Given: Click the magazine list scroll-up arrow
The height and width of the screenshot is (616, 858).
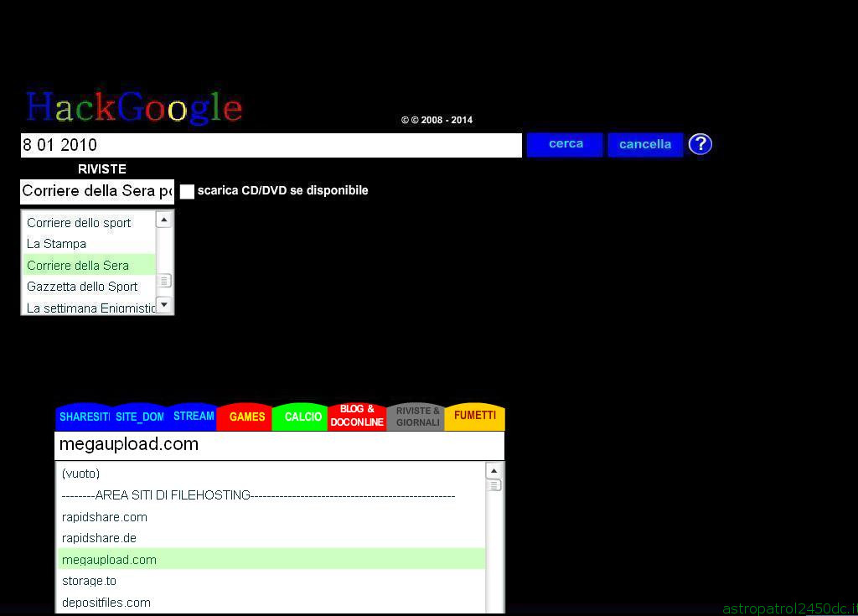Looking at the screenshot, I should [164, 220].
